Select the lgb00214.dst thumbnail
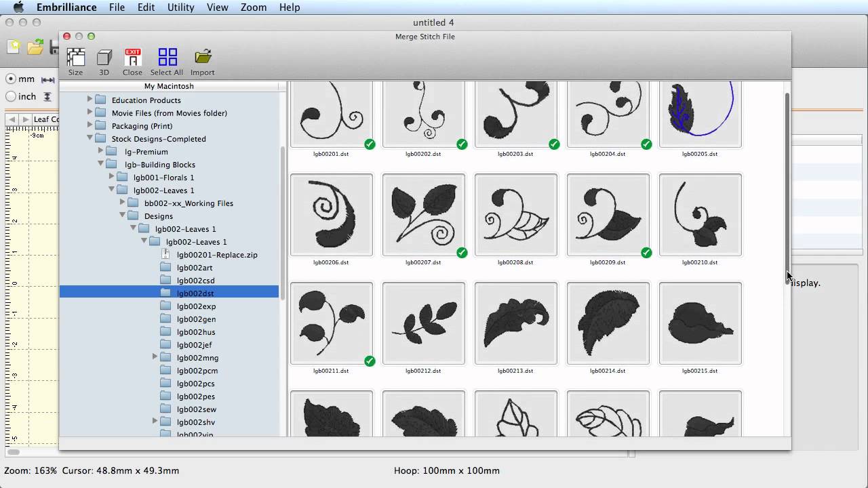 click(x=608, y=323)
